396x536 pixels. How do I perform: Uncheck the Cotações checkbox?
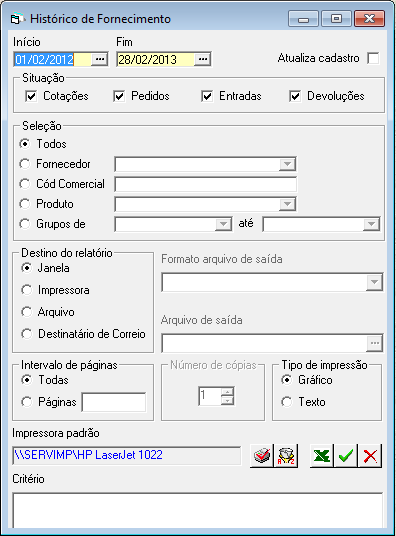click(x=31, y=96)
